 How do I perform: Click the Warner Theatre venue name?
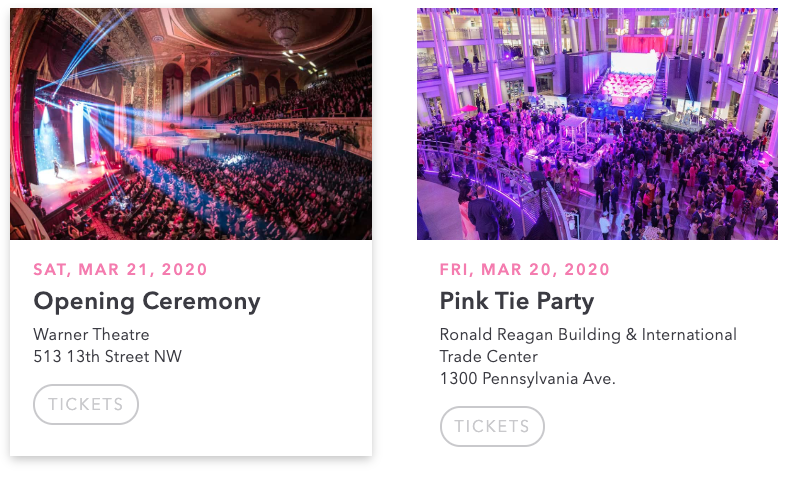click(x=91, y=334)
